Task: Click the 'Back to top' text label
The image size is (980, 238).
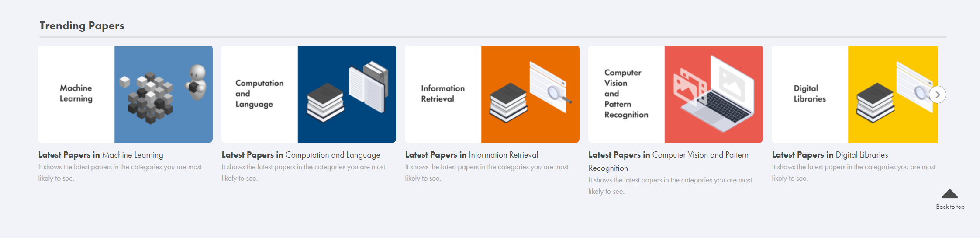Action: coord(950,206)
